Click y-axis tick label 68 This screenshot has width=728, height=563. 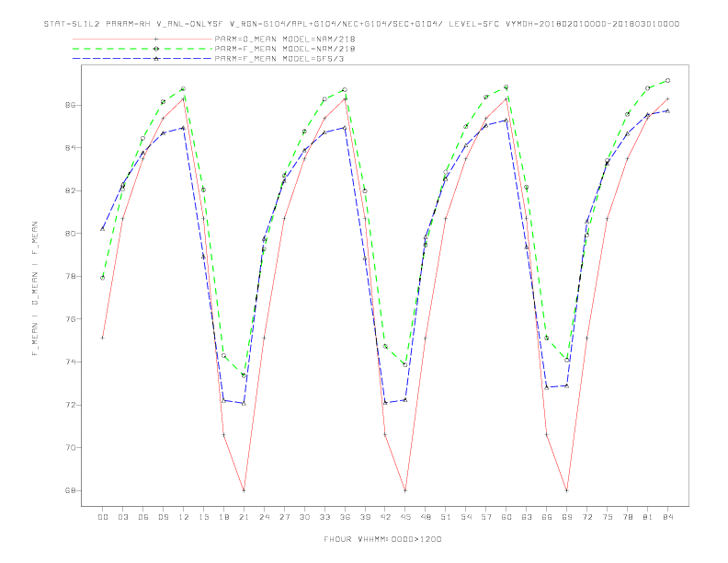(70, 490)
